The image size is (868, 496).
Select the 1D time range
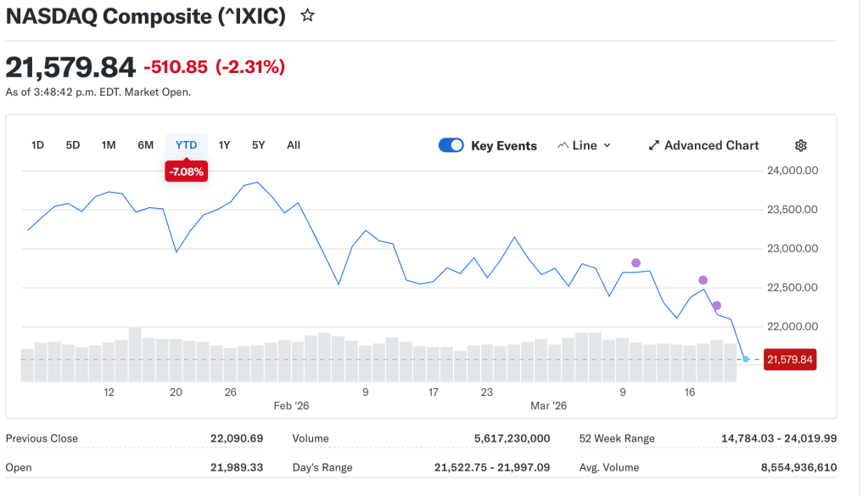coord(37,145)
